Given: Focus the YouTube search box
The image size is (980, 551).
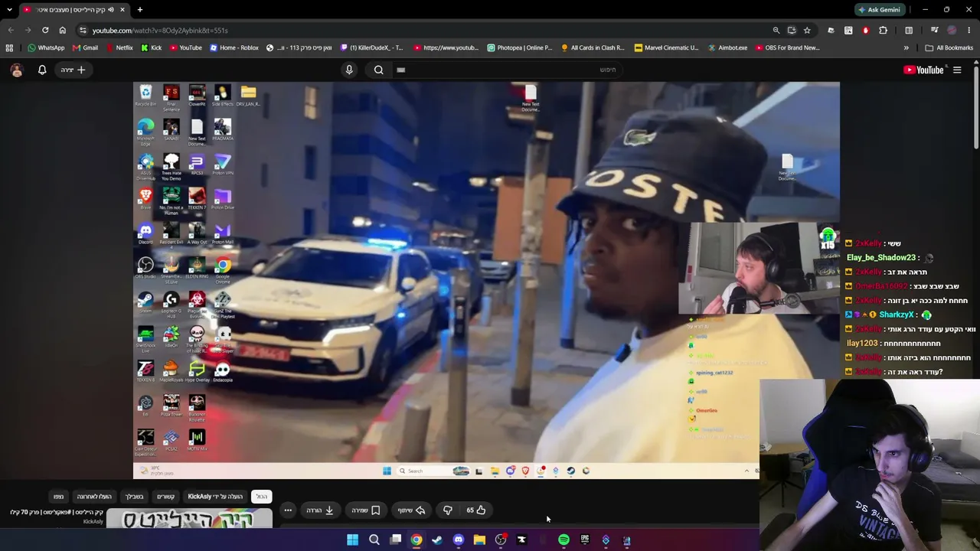Looking at the screenshot, I should [509, 70].
